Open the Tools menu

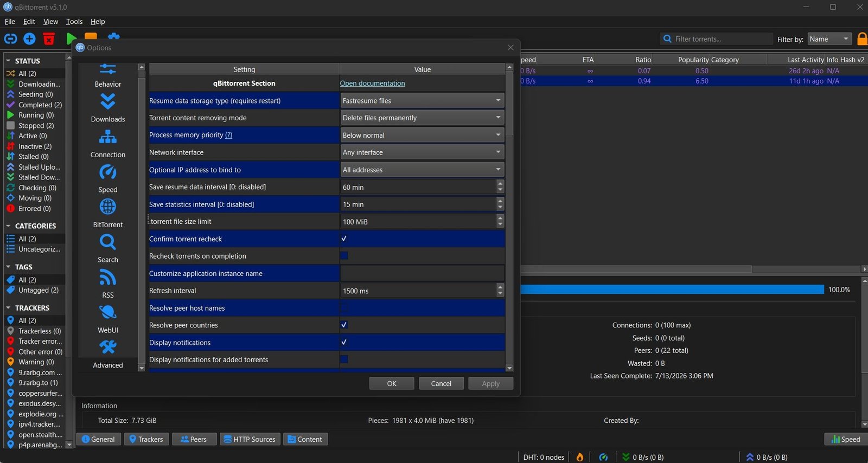click(x=74, y=22)
